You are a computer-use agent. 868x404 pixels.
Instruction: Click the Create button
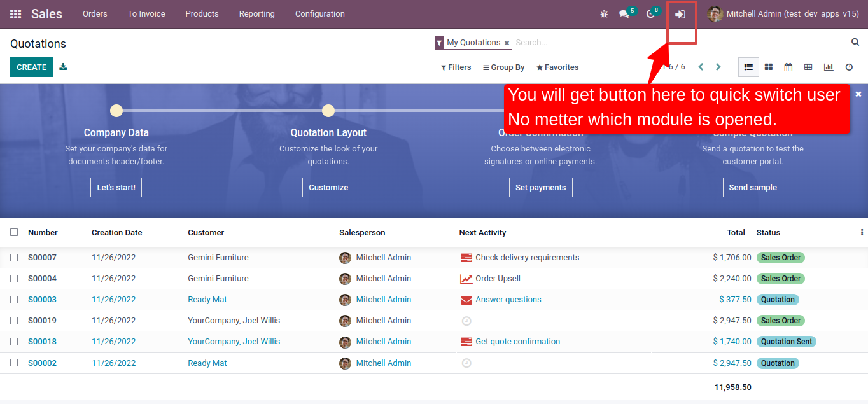coord(31,67)
